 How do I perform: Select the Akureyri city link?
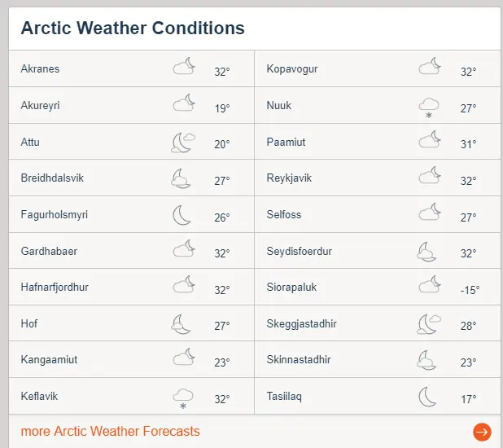40,106
